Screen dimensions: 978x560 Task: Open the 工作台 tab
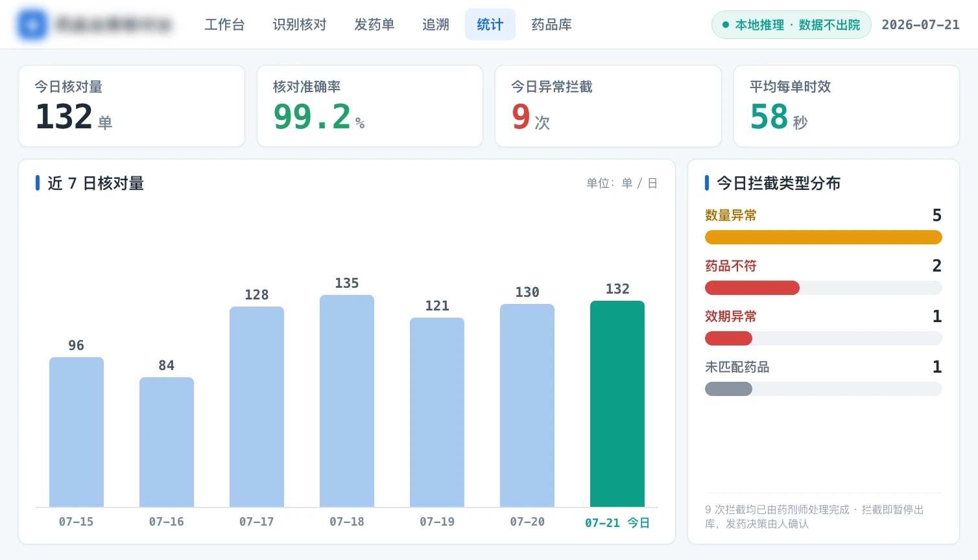224,25
